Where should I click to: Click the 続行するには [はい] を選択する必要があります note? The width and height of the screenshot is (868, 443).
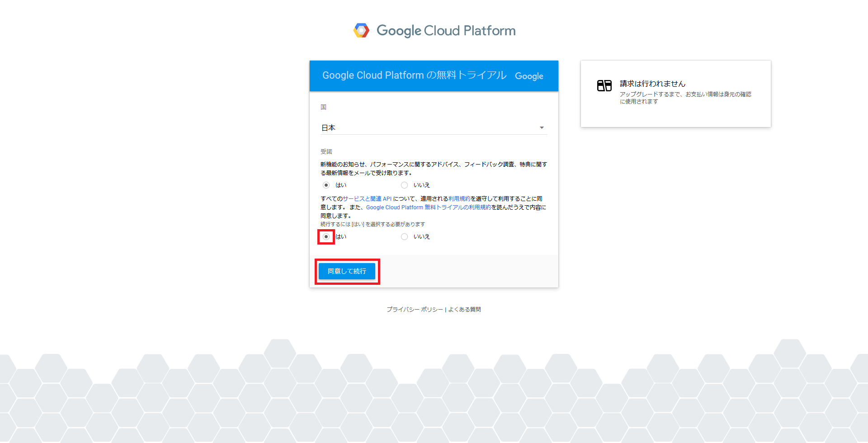pyautogui.click(x=373, y=224)
